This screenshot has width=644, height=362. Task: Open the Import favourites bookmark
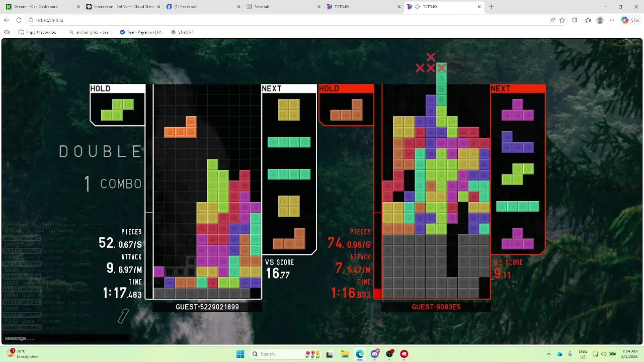tap(37, 32)
